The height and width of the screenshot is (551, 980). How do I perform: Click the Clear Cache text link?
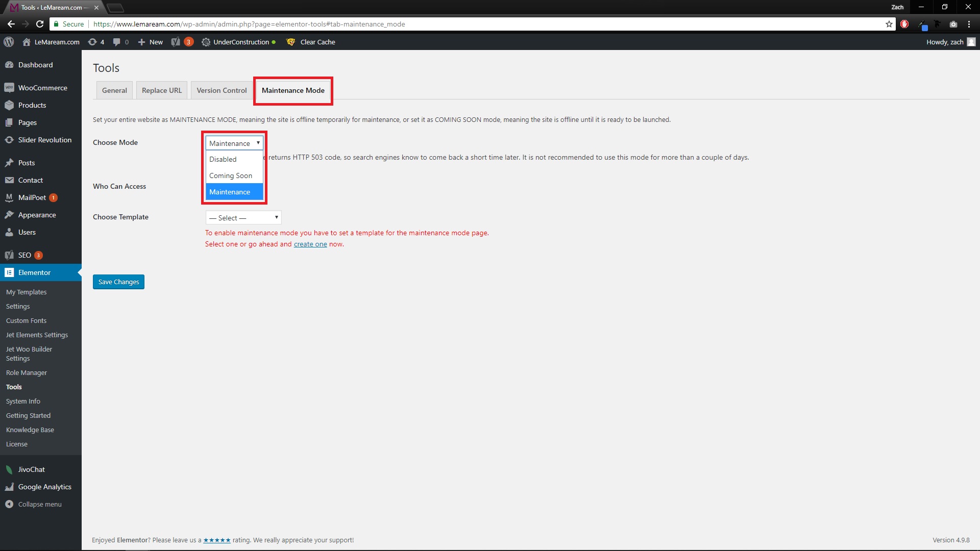tap(317, 42)
